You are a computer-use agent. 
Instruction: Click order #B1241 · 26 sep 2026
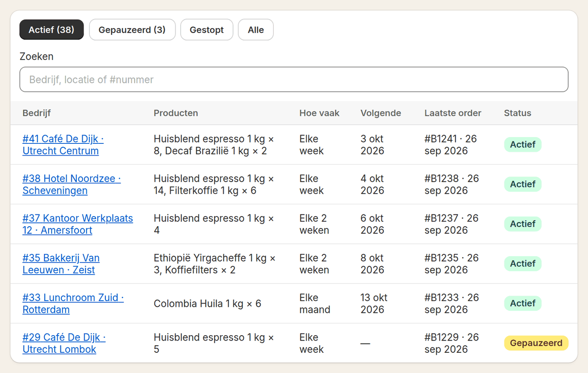(x=450, y=145)
